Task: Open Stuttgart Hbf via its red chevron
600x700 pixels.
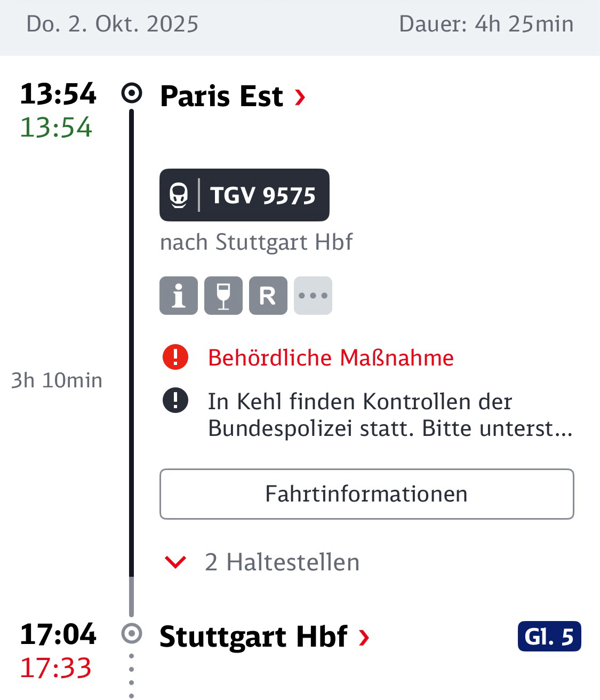Action: (364, 637)
